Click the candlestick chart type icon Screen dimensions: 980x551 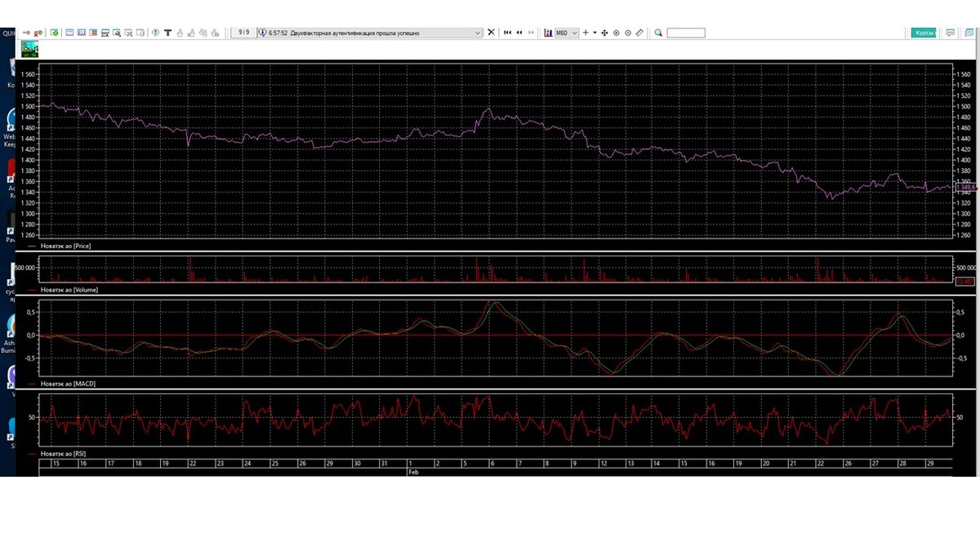[x=548, y=33]
